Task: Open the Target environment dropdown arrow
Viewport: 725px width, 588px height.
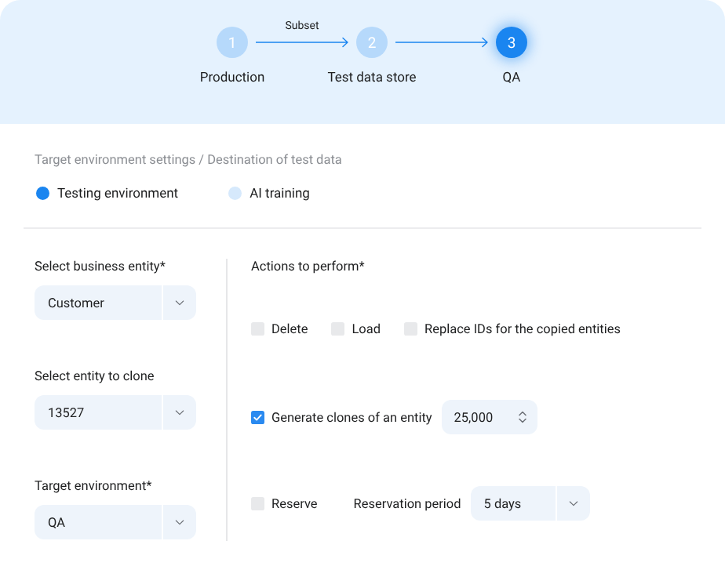Action: coord(180,522)
